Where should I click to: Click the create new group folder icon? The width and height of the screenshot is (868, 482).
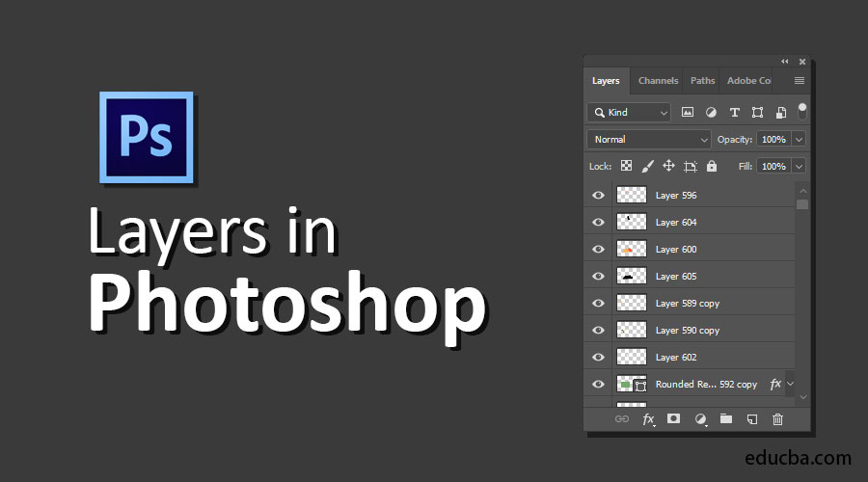(726, 419)
